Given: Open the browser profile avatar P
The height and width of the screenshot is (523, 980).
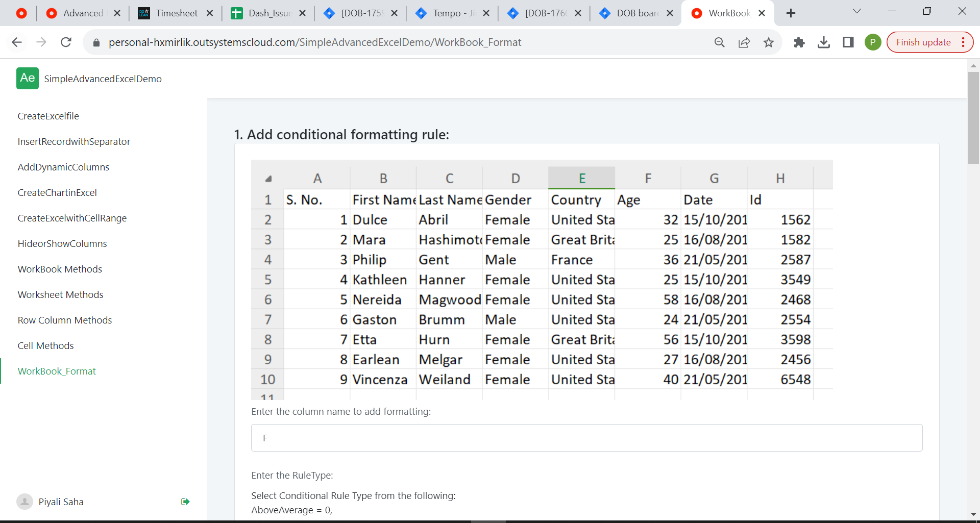Looking at the screenshot, I should pos(873,42).
